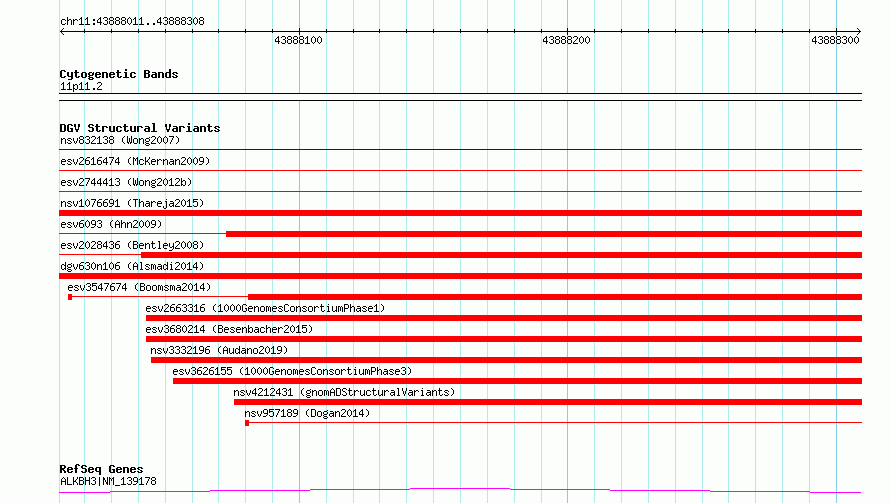This screenshot has width=890, height=503.
Task: Click the red bar under esv2663316
Action: [504, 318]
